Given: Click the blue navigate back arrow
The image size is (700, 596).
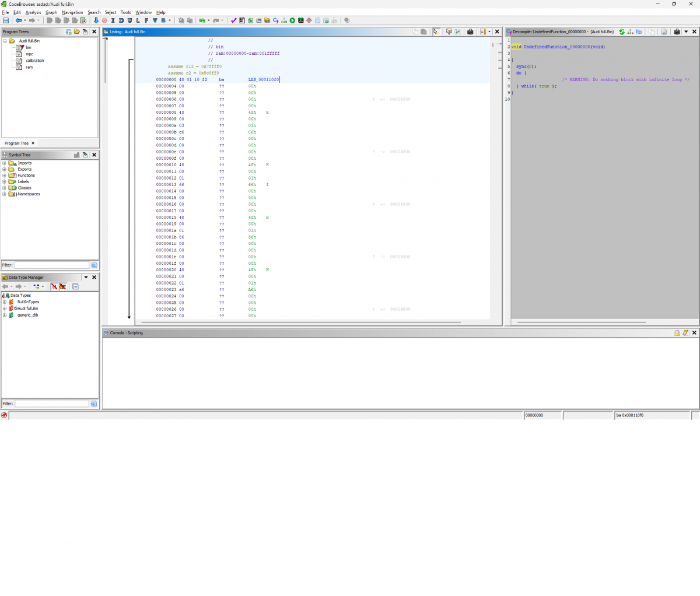Looking at the screenshot, I should pyautogui.click(x=19, y=20).
